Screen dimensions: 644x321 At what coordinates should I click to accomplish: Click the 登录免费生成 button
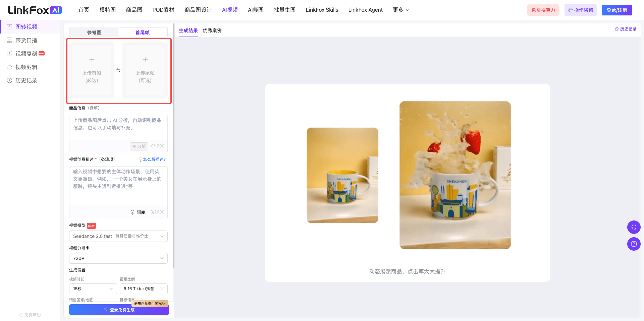(x=119, y=310)
